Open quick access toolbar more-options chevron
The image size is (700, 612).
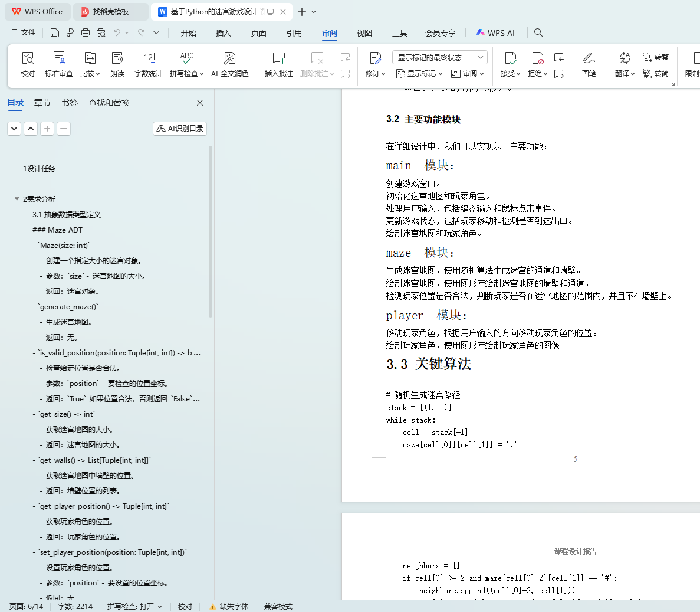156,32
